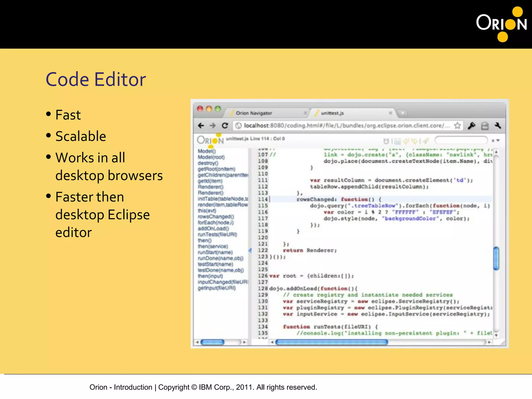Click the browser forward arrow
Viewport: 532px width, 399px height.
click(x=213, y=126)
